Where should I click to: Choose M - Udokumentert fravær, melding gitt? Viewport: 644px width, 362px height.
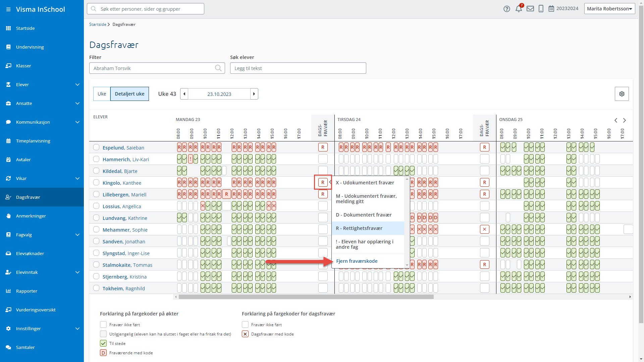click(x=368, y=199)
